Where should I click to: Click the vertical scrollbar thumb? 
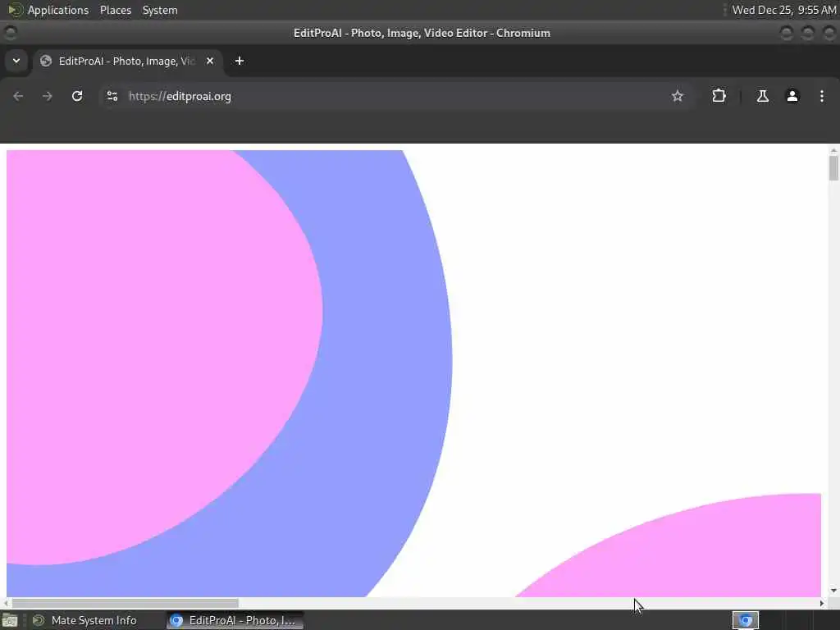point(833,168)
